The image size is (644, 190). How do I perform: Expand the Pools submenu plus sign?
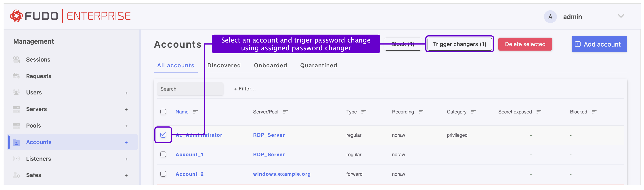coord(126,126)
